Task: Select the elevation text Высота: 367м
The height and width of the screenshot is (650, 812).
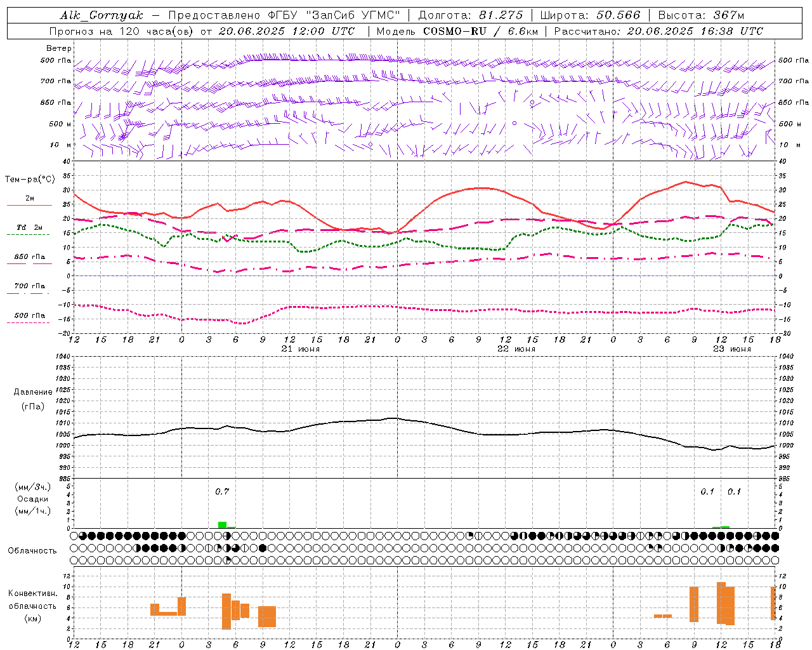Action: coord(700,15)
